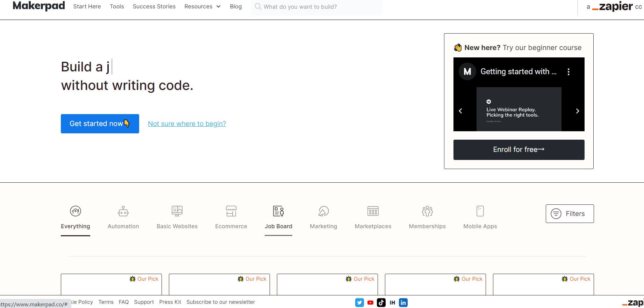Play the Live Webinar Replay thumbnail
644x308 pixels.
pos(519,109)
